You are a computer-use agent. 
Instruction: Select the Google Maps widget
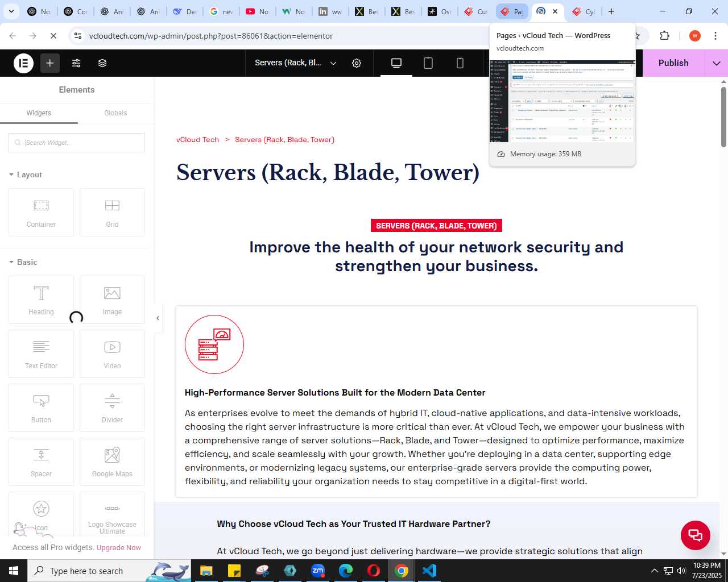(x=112, y=462)
